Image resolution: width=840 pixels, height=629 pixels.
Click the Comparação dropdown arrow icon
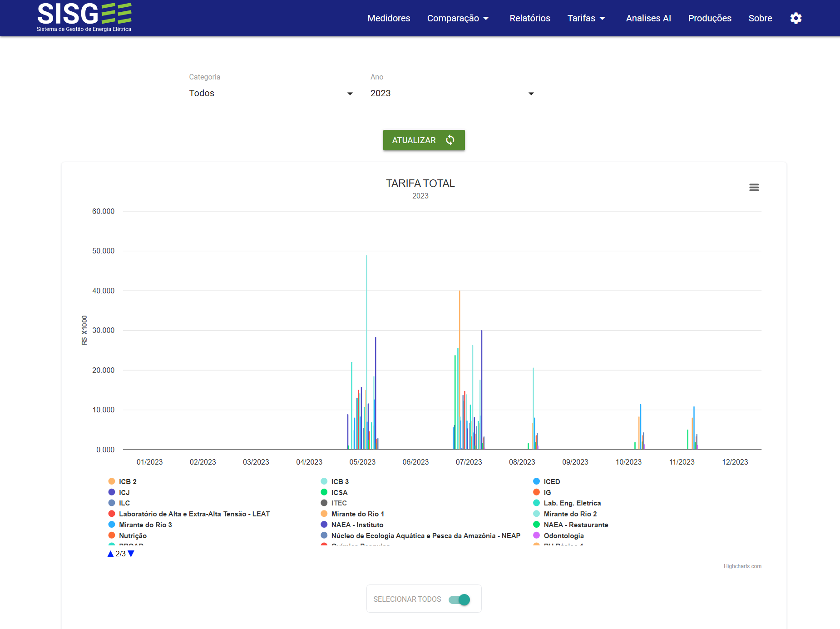pyautogui.click(x=486, y=19)
